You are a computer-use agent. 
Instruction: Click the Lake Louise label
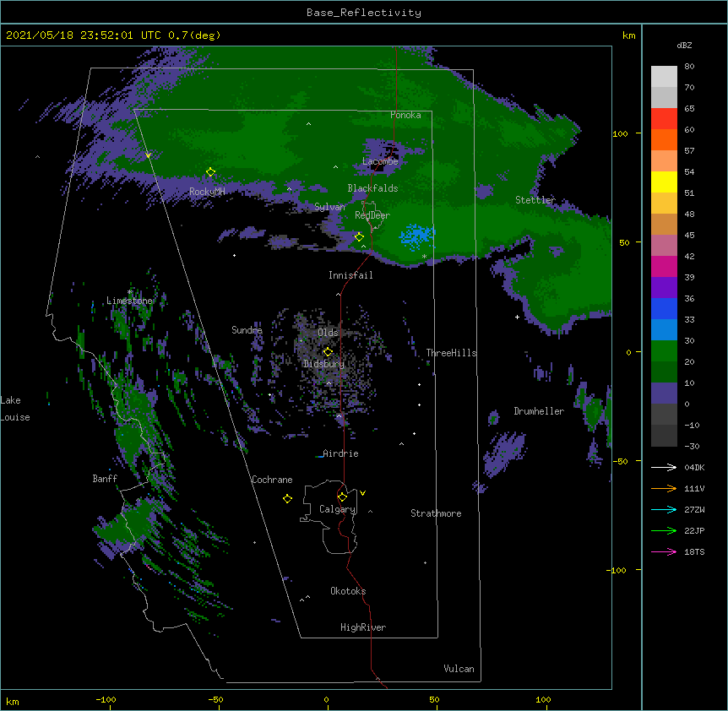[15, 409]
